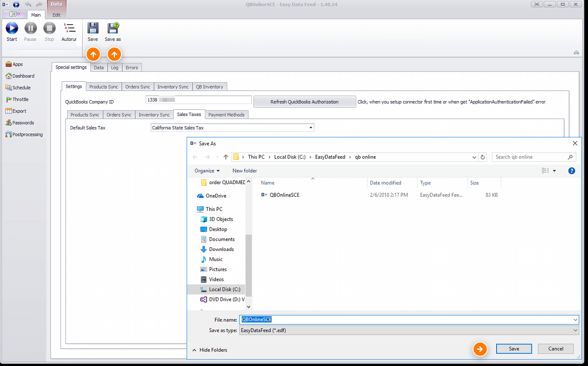The width and height of the screenshot is (588, 366).
Task: Open Passwords in the left sidebar
Action: [x=20, y=123]
